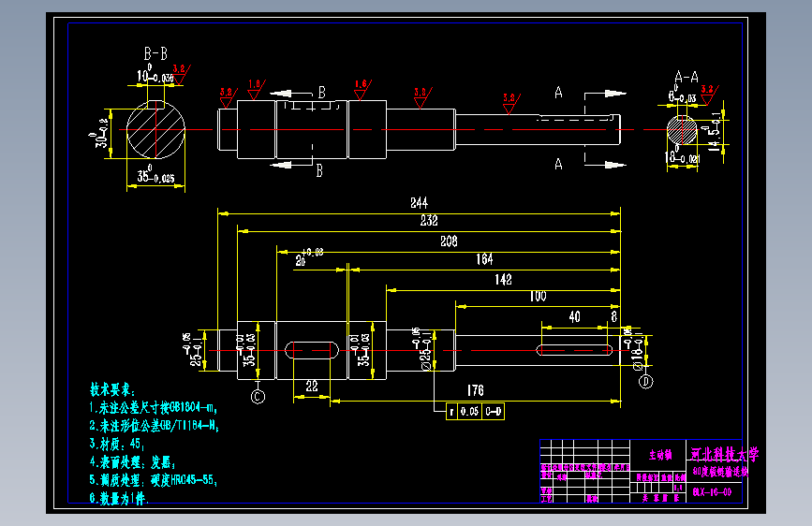Viewport: 812px width, 526px height.
Task: Click the datum C circle marker
Action: [x=258, y=397]
